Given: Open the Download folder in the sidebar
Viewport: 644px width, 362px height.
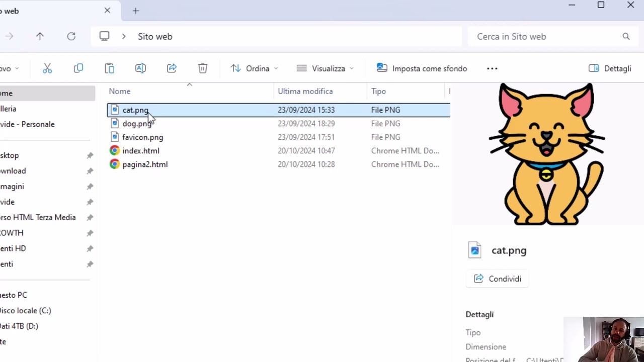Looking at the screenshot, I should [13, 171].
